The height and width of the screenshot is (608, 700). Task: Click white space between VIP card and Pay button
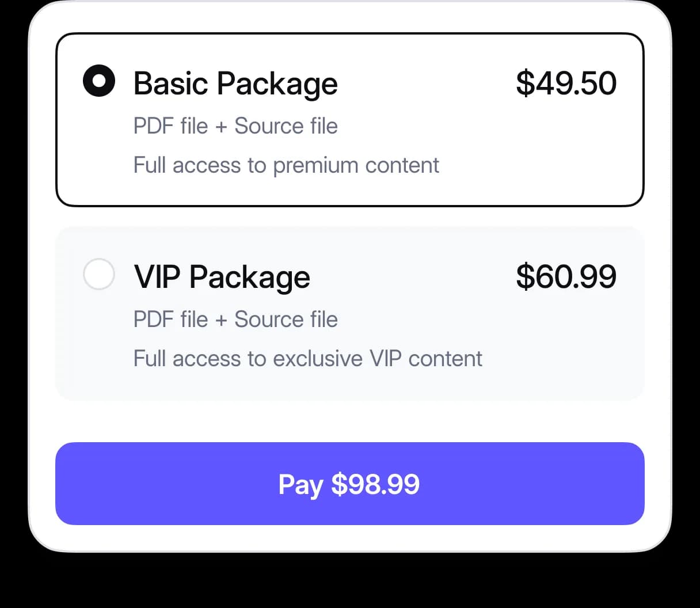coord(350,421)
